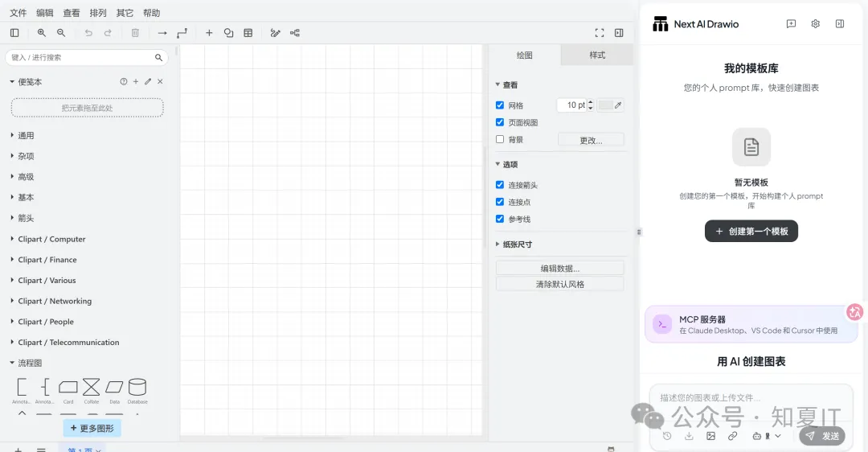The width and height of the screenshot is (868, 452).
Task: Open the 查看 menu
Action: [x=72, y=13]
